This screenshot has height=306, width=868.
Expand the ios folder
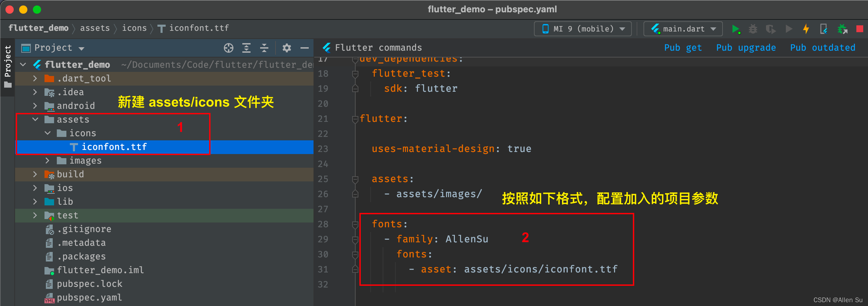pyautogui.click(x=35, y=188)
